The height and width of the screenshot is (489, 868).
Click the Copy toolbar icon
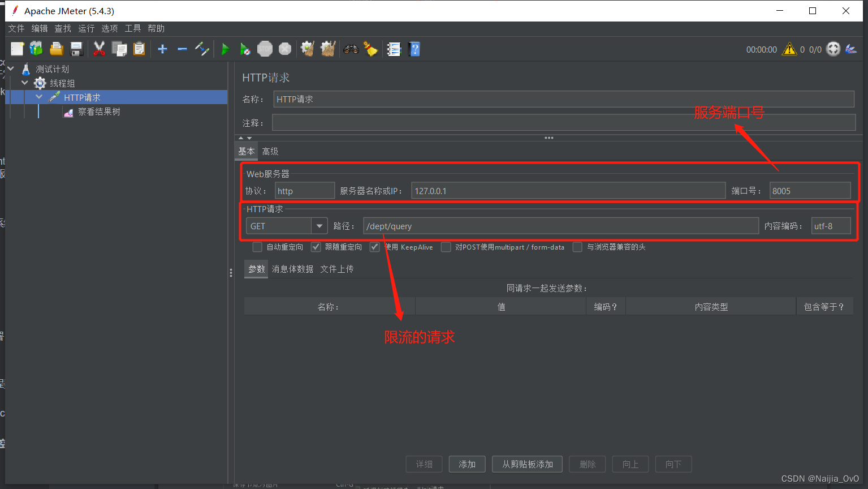[x=119, y=49]
